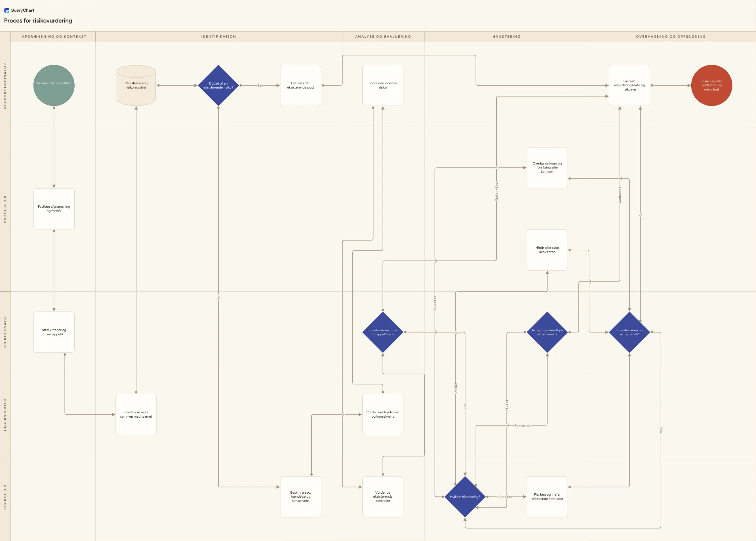This screenshot has height=541, width=756.
Task: Select the 'Accept godkendt på rette niveau?' diamond
Action: coord(547,332)
